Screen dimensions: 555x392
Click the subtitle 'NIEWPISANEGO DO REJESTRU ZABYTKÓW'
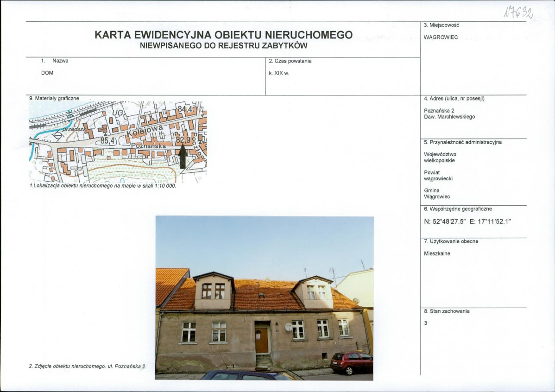tap(224, 46)
